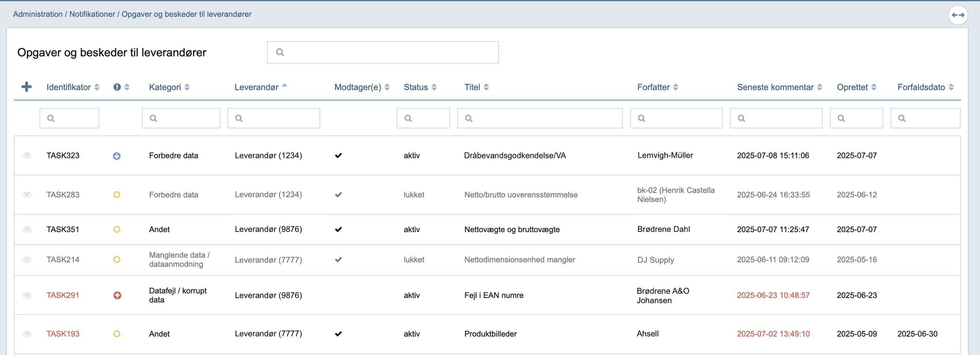Click the plus icon to add task
The height and width of the screenshot is (355, 980).
tap(26, 87)
